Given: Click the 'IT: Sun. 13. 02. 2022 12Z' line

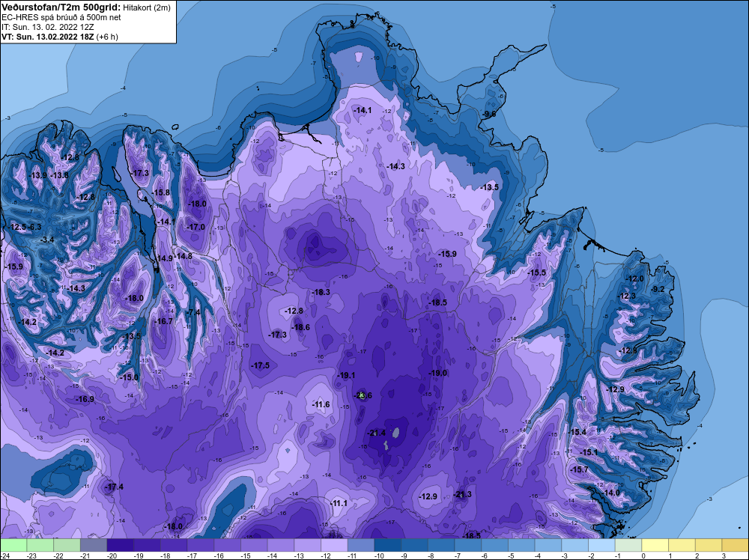Looking at the screenshot, I should (48, 27).
